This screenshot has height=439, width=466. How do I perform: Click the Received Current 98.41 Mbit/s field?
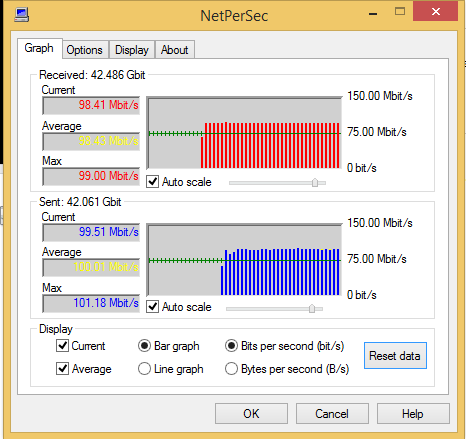(91, 105)
